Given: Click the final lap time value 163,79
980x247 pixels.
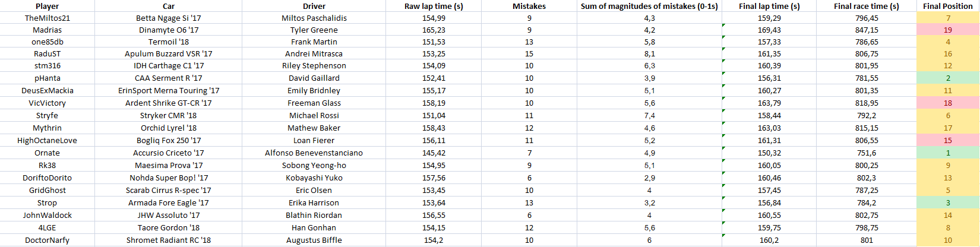Looking at the screenshot, I should [769, 103].
